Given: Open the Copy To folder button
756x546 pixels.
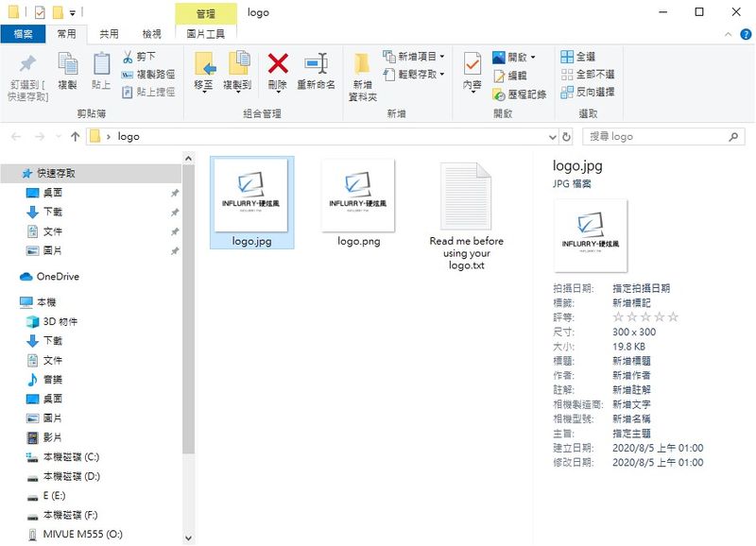Looking at the screenshot, I should [x=237, y=72].
